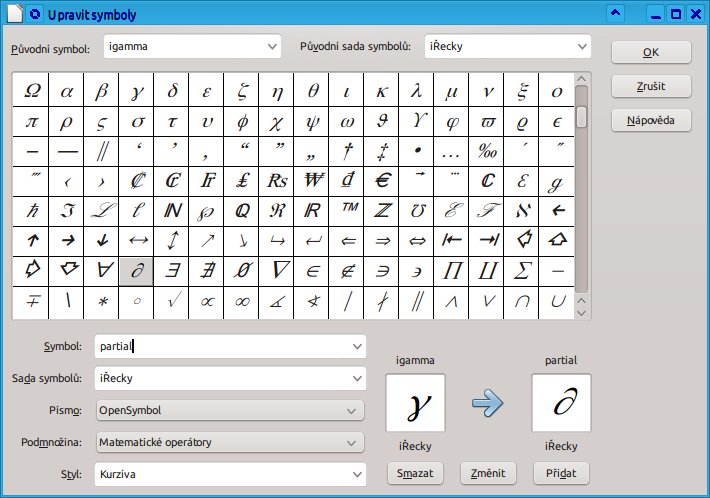Image resolution: width=710 pixels, height=498 pixels.
Task: Select the aleph symbol
Action: pyautogui.click(x=522, y=211)
